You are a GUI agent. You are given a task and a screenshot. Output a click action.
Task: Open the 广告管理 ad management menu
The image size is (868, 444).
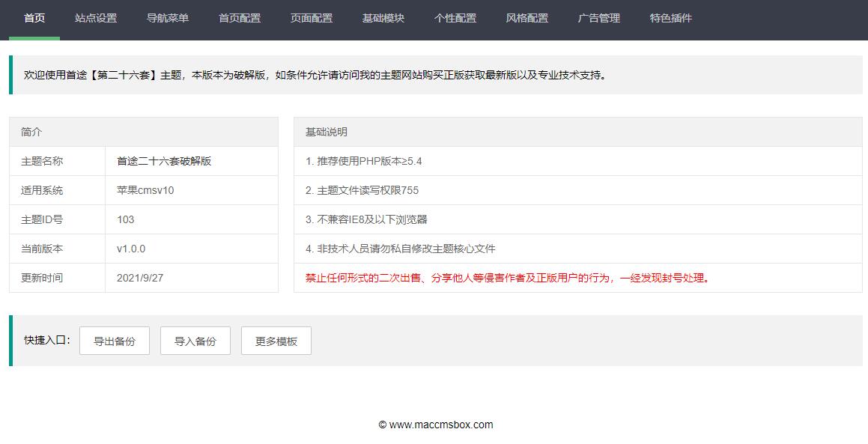click(598, 19)
